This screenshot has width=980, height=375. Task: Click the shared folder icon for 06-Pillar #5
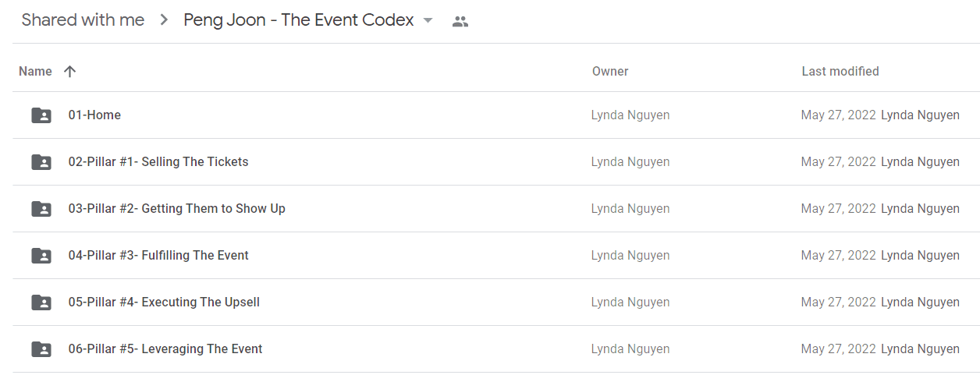[41, 349]
